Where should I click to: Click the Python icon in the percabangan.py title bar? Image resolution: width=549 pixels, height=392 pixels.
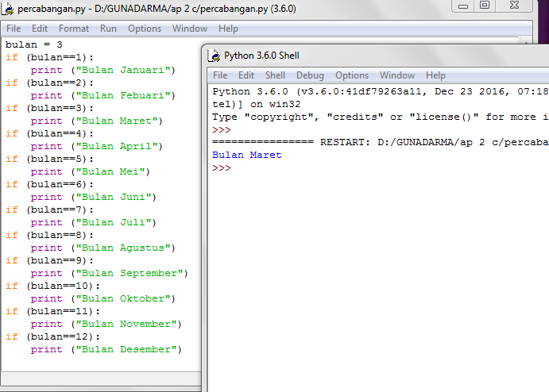(7, 9)
